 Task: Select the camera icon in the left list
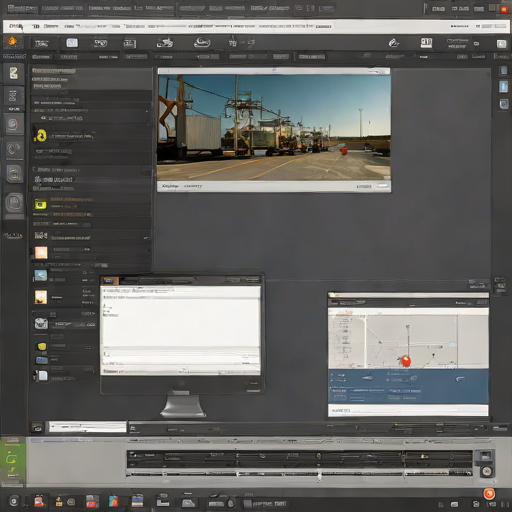click(x=41, y=323)
